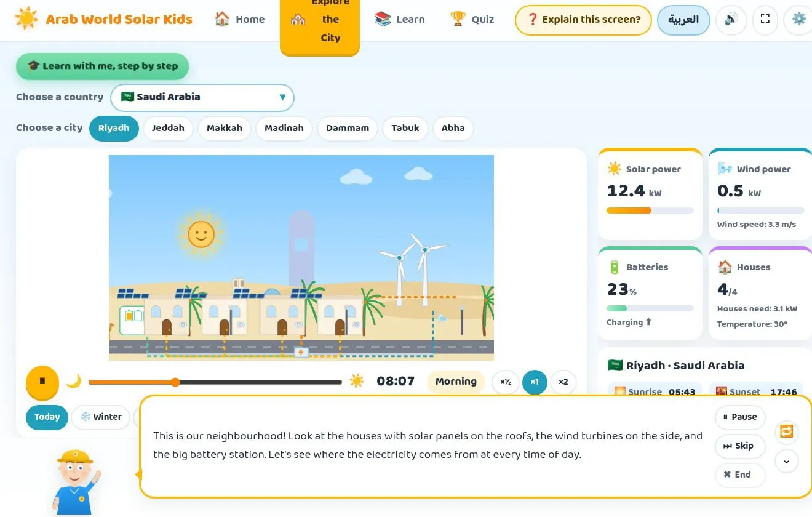Click the Batteries card battery icon
This screenshot has width=812, height=517.
coord(614,267)
